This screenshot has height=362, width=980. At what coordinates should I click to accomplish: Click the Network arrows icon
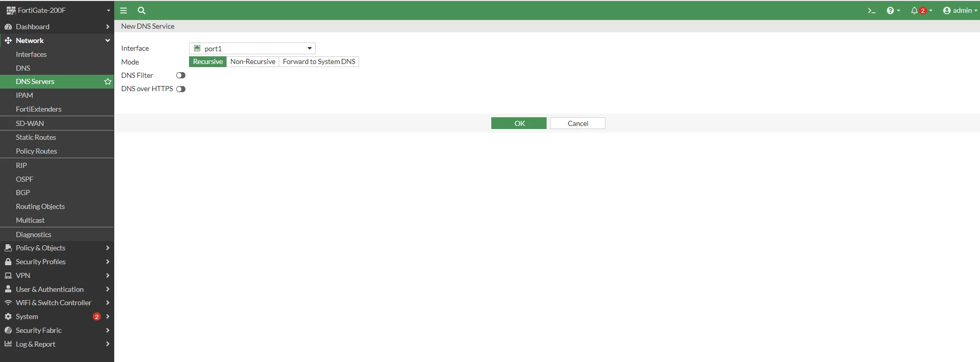click(x=8, y=40)
